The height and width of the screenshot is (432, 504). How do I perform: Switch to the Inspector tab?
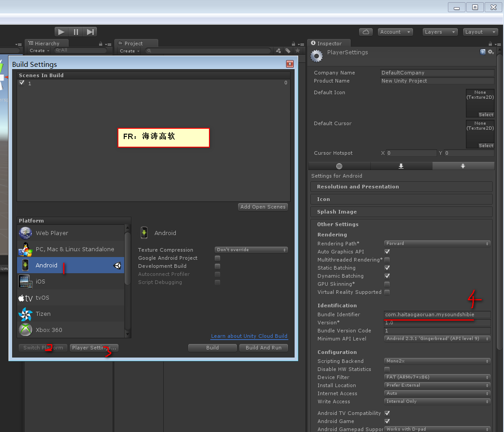tap(329, 44)
